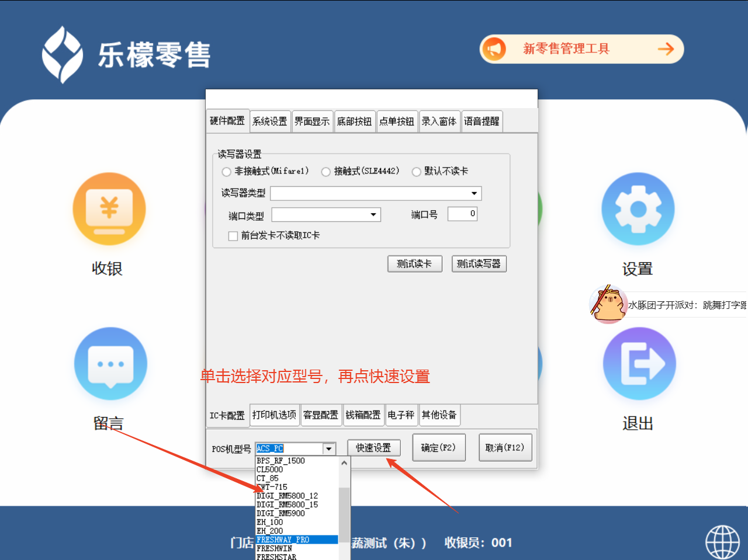Select FRESHWIN in the list
The image size is (748, 560).
(297, 548)
